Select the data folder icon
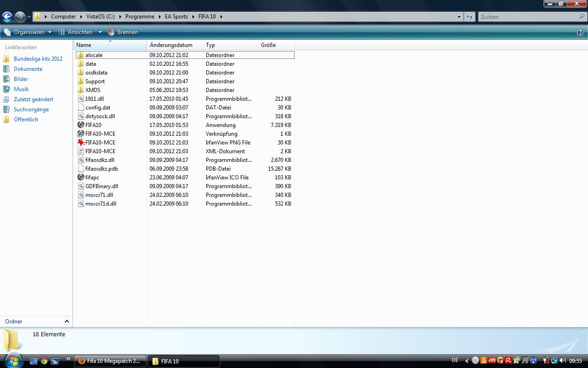The width and height of the screenshot is (588, 368). pos(80,63)
